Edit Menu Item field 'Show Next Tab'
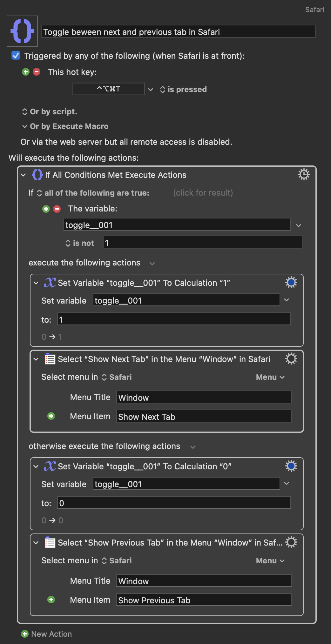This screenshot has height=644, width=331. pos(204,416)
